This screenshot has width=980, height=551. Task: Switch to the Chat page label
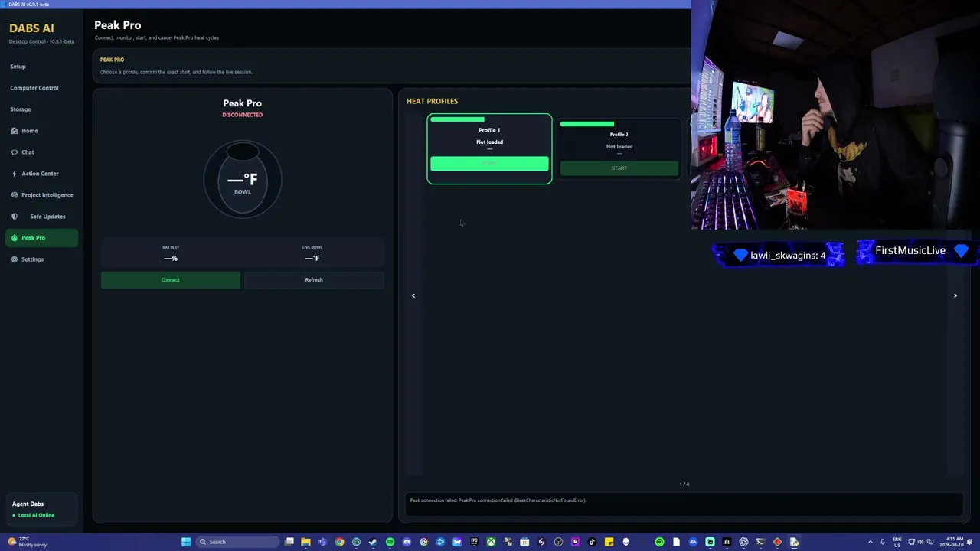[x=28, y=152]
